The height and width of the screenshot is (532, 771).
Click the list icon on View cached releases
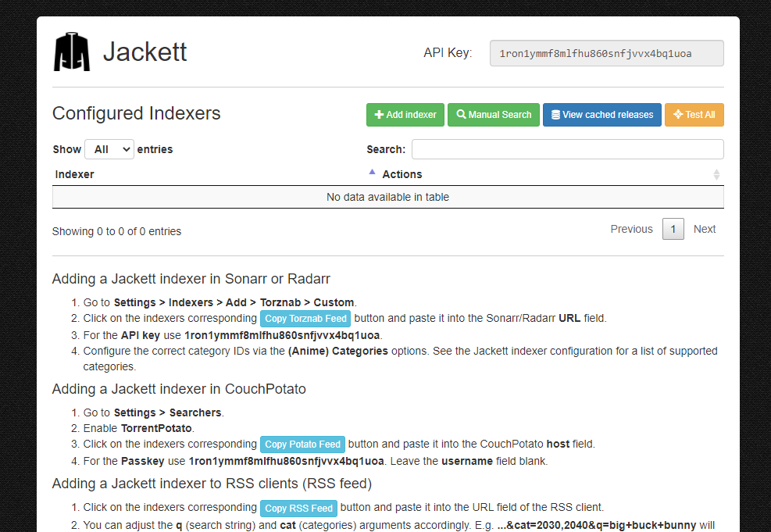point(556,114)
